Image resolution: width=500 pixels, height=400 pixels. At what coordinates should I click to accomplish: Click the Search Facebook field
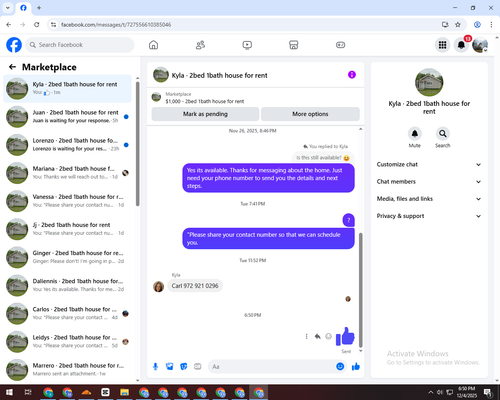tap(80, 45)
